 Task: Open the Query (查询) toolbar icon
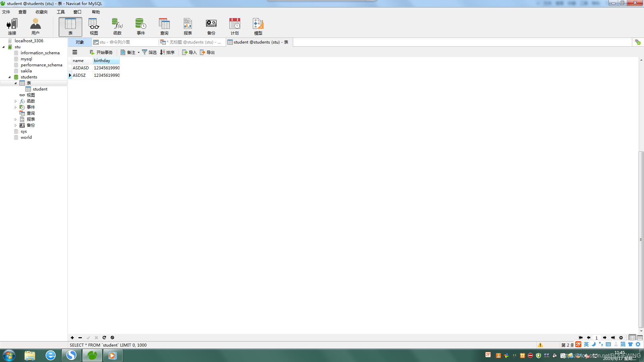click(164, 26)
